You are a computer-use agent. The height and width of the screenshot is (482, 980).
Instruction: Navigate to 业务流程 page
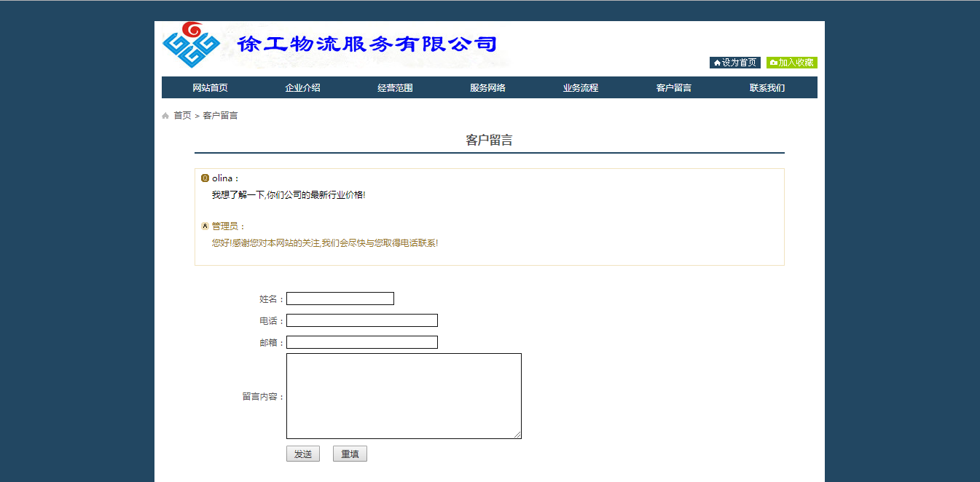580,88
